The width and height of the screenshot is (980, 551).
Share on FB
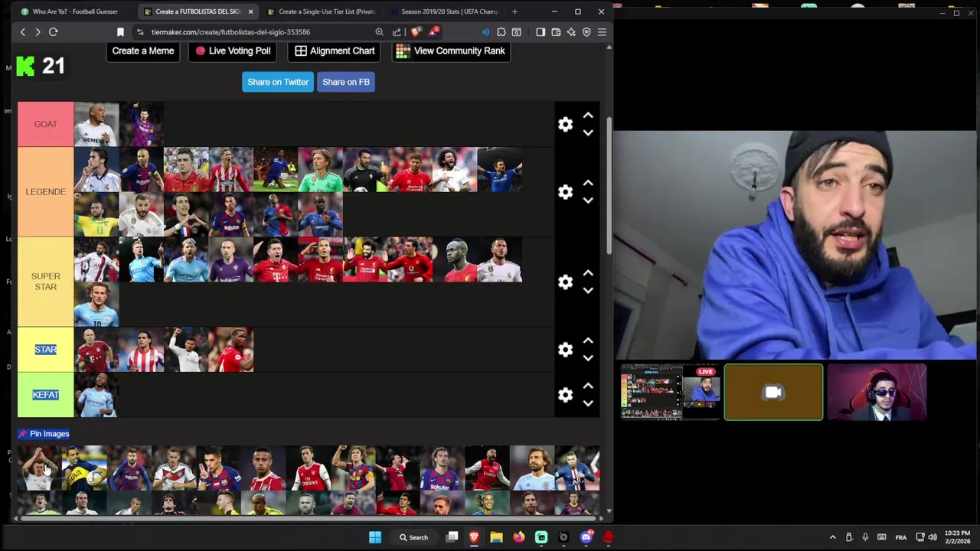tap(346, 82)
